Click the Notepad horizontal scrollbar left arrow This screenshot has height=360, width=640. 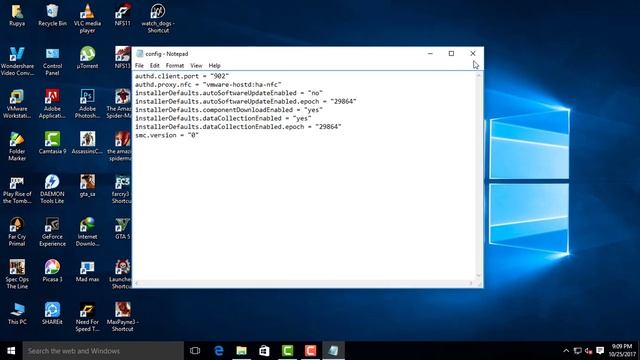click(137, 283)
